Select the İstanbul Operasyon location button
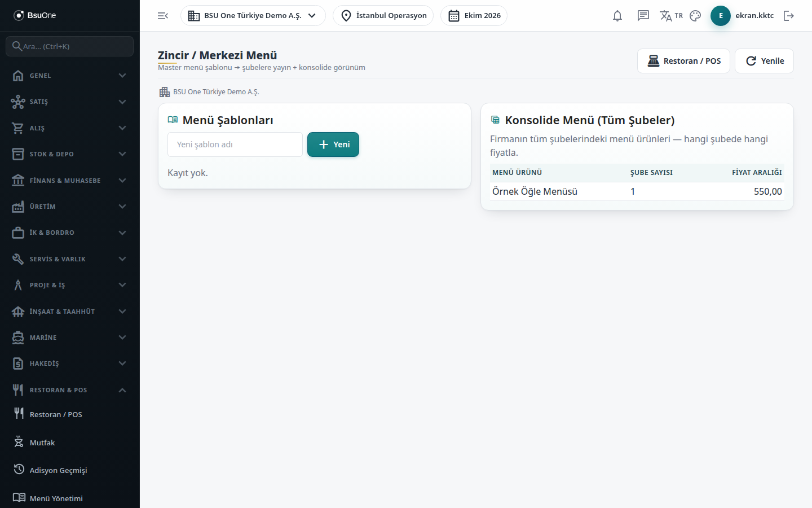 tap(383, 16)
